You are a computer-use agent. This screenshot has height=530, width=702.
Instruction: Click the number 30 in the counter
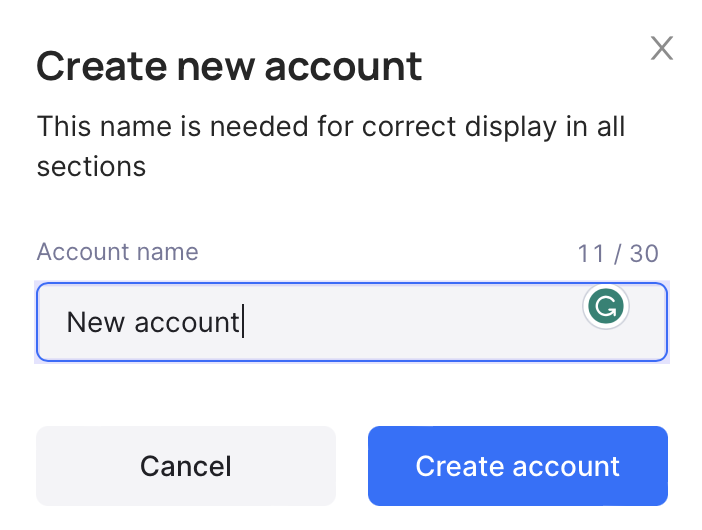(x=644, y=253)
